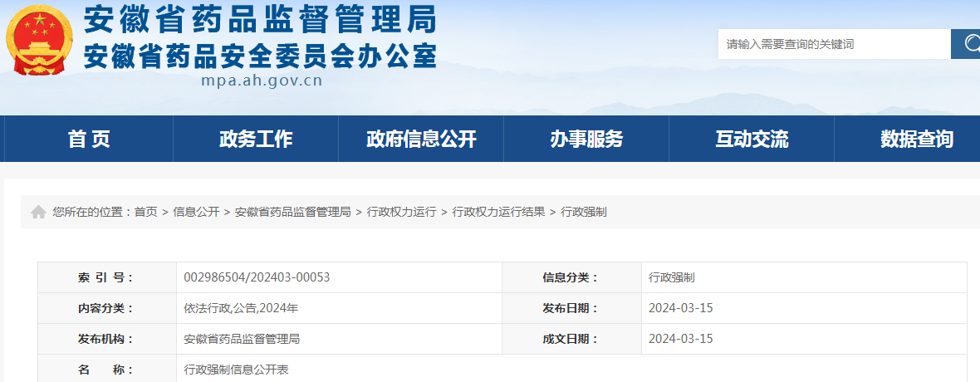Click the 发布机构 label cell

tap(107, 339)
